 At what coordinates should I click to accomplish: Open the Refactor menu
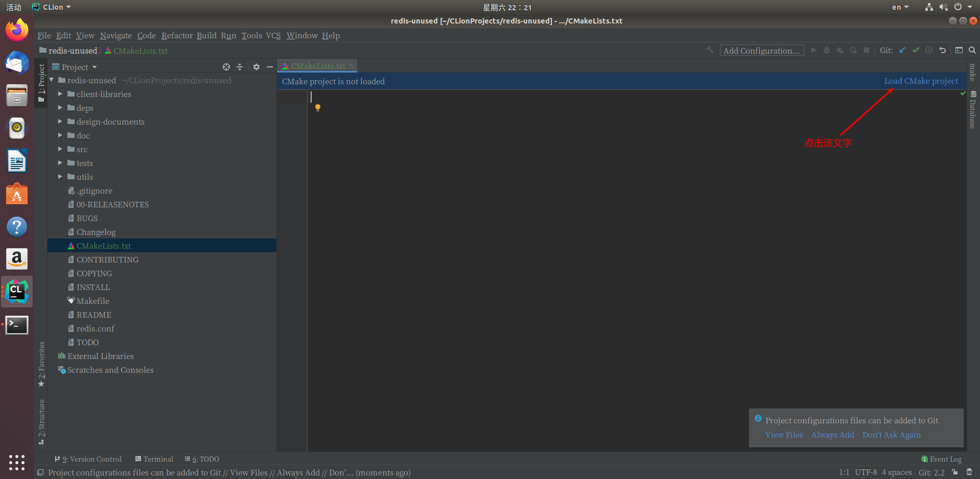(177, 35)
